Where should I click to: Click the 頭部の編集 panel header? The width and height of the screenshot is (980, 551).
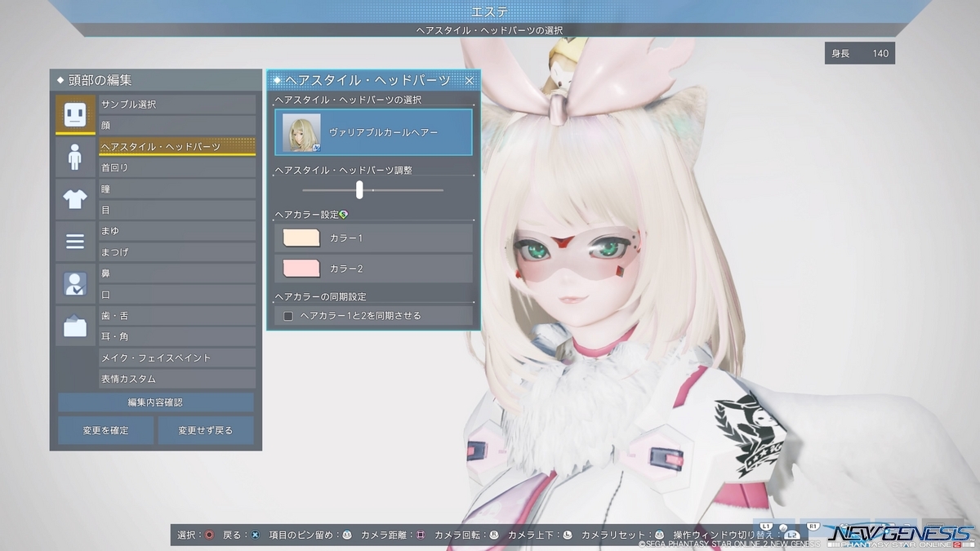tap(156, 80)
